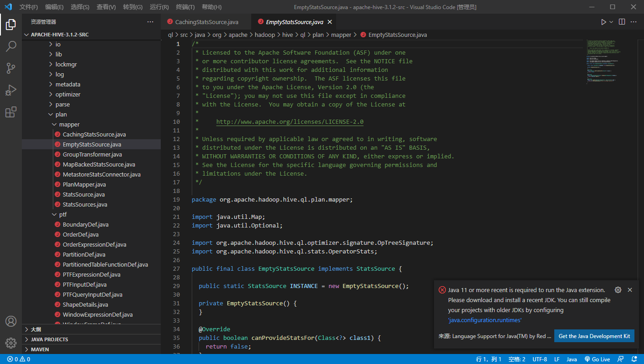Screen dimensions: 644x364
Task: Open feedback icon in status bar
Action: click(620, 359)
